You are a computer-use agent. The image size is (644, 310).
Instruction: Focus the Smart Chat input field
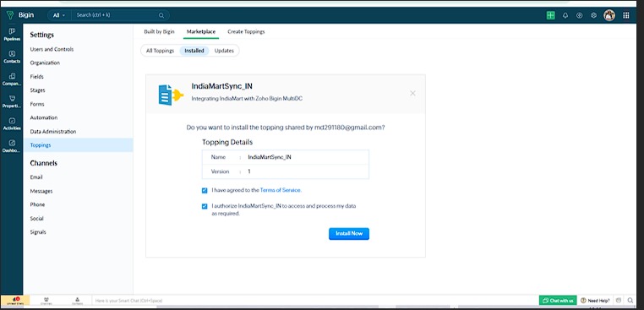click(x=314, y=301)
